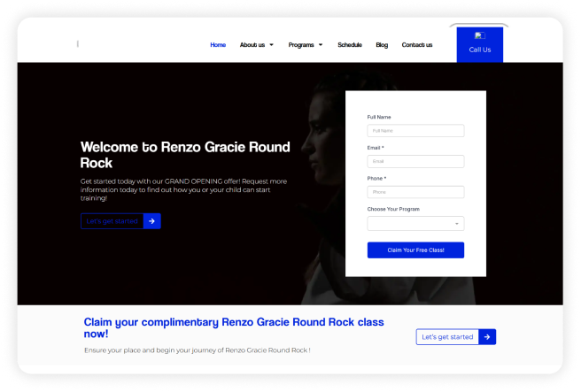Image resolution: width=581 pixels, height=392 pixels.
Task: Open the Contact us page
Action: point(417,45)
